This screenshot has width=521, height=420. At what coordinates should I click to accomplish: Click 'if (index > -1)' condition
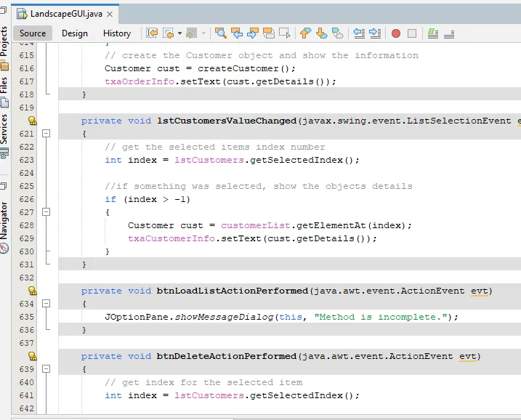coord(148,199)
